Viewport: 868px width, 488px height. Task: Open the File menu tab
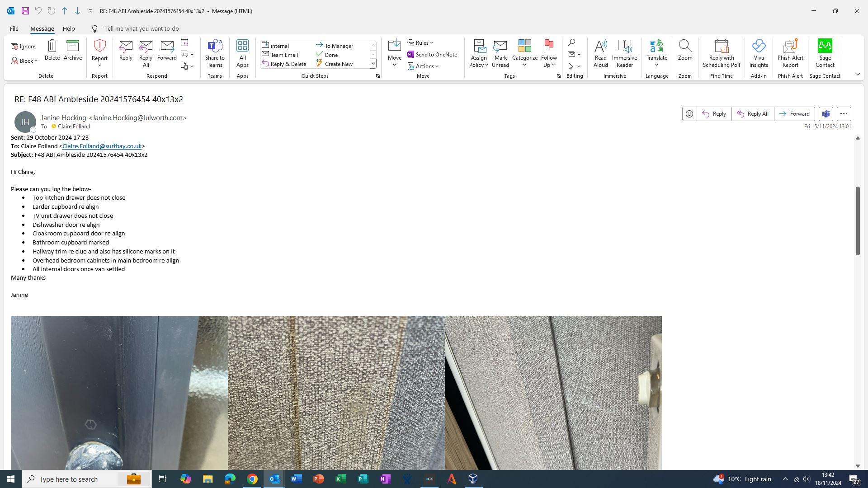coord(14,28)
